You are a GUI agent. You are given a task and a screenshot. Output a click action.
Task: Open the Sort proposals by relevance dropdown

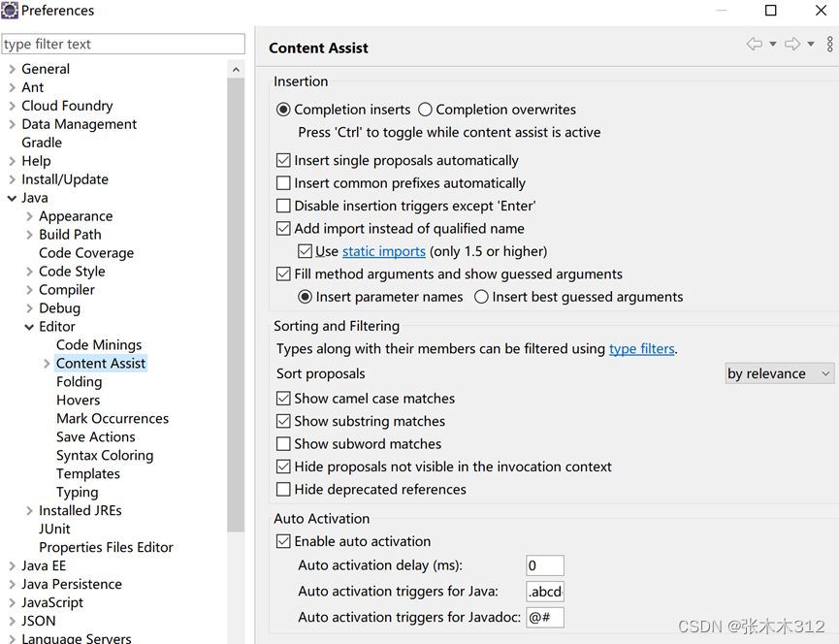(779, 373)
